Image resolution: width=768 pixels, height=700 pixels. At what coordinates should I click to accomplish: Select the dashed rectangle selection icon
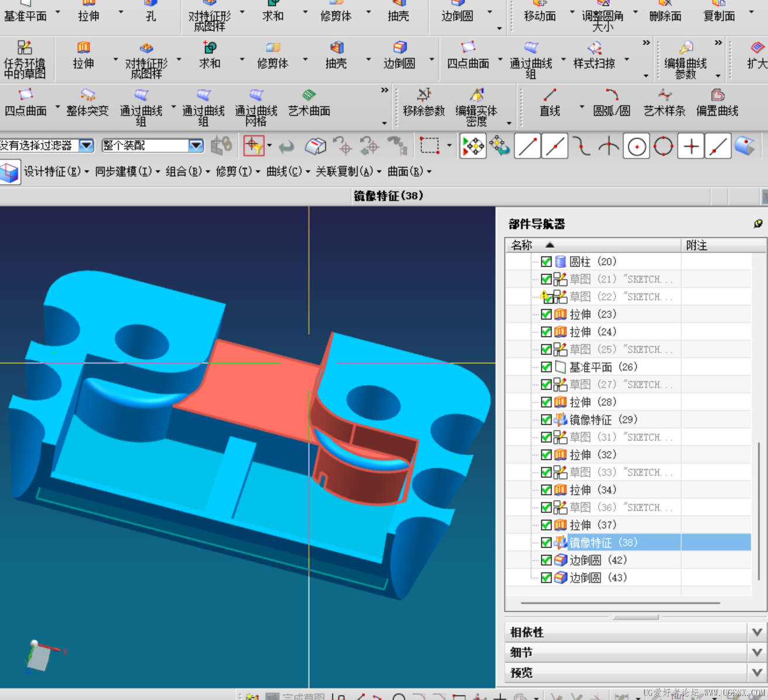point(429,146)
